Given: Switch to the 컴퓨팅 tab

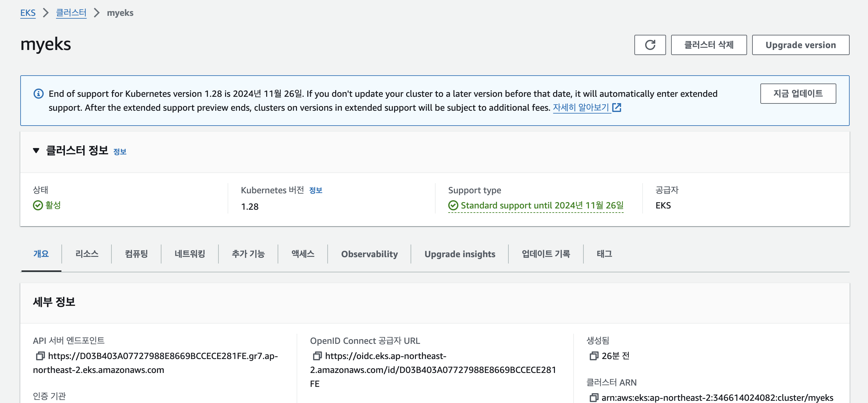Looking at the screenshot, I should click(x=136, y=254).
